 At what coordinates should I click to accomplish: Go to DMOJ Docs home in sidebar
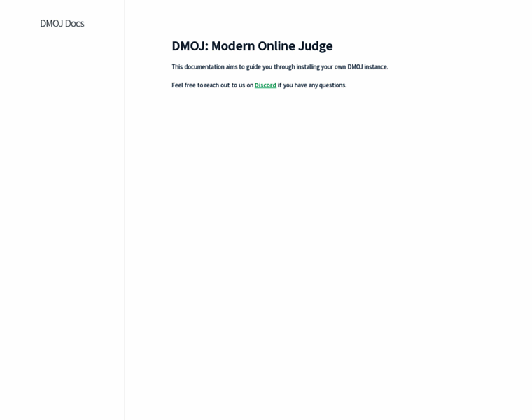62,23
